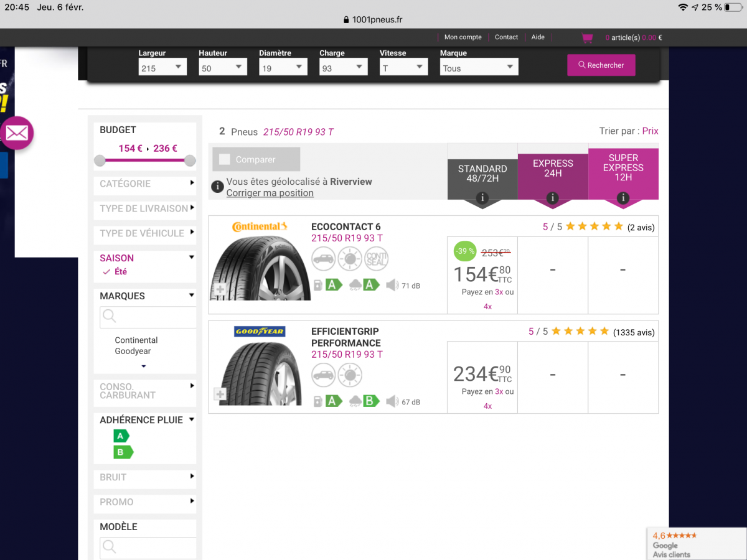Open the shopping cart icon
The height and width of the screenshot is (560, 747).
587,38
